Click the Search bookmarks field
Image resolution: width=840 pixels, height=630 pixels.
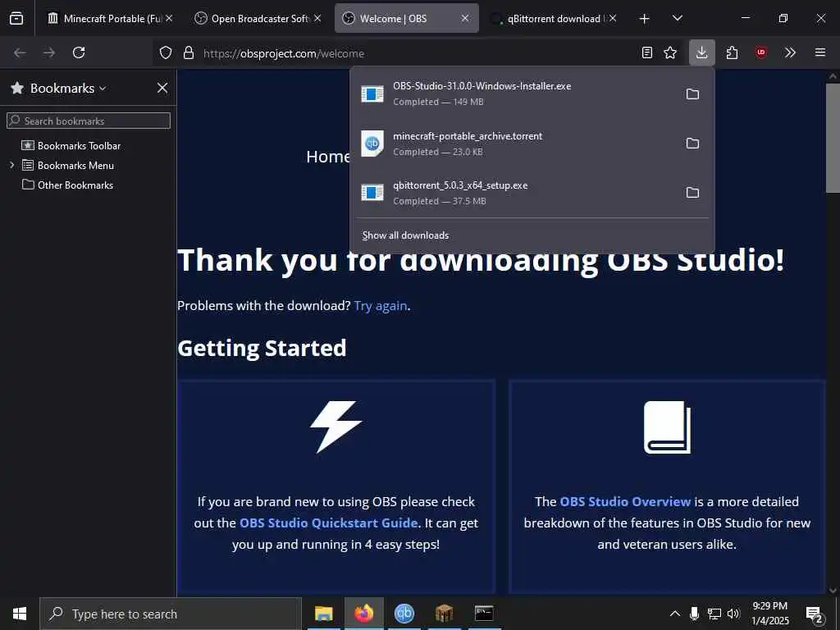(89, 121)
